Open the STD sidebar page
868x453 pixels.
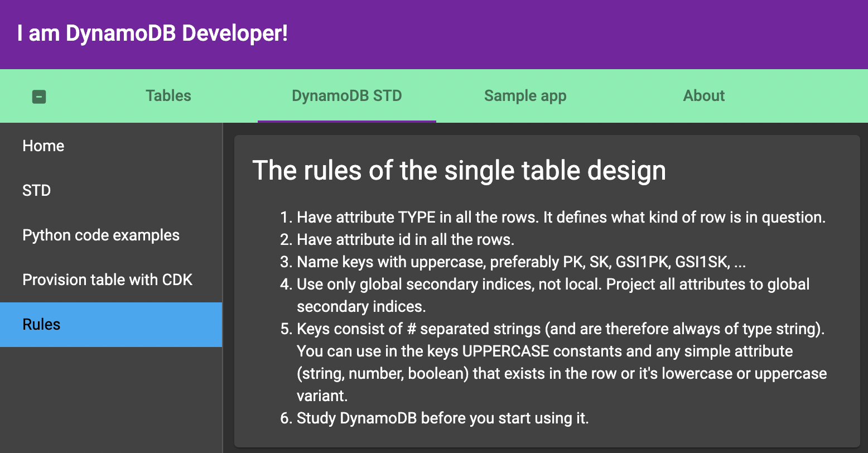tap(111, 191)
